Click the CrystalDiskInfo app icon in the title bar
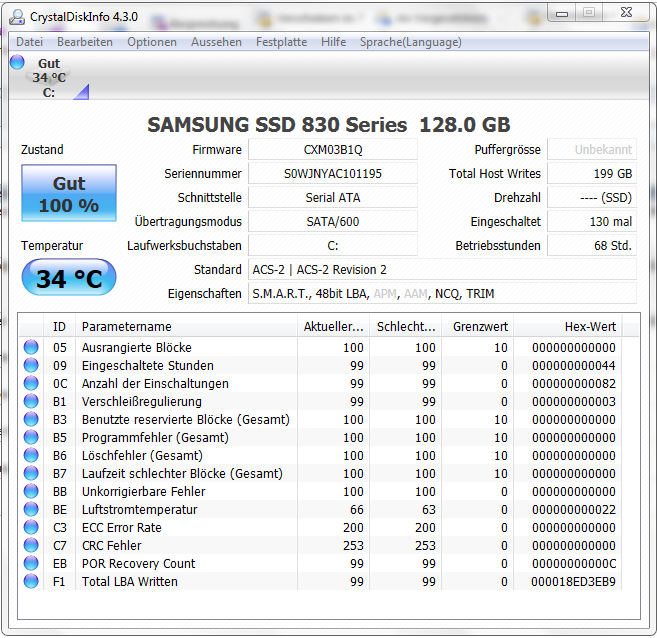Image resolution: width=657 pixels, height=638 pixels. pos(17,17)
